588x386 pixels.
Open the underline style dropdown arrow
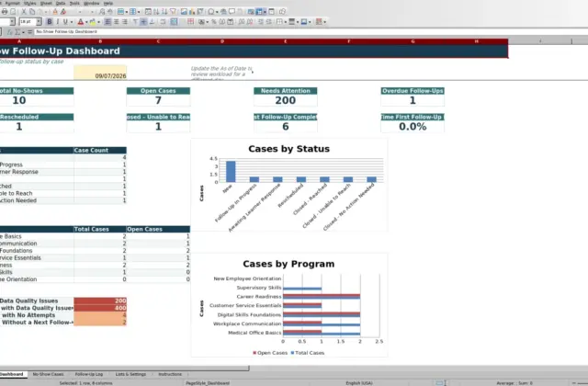[x=72, y=22]
